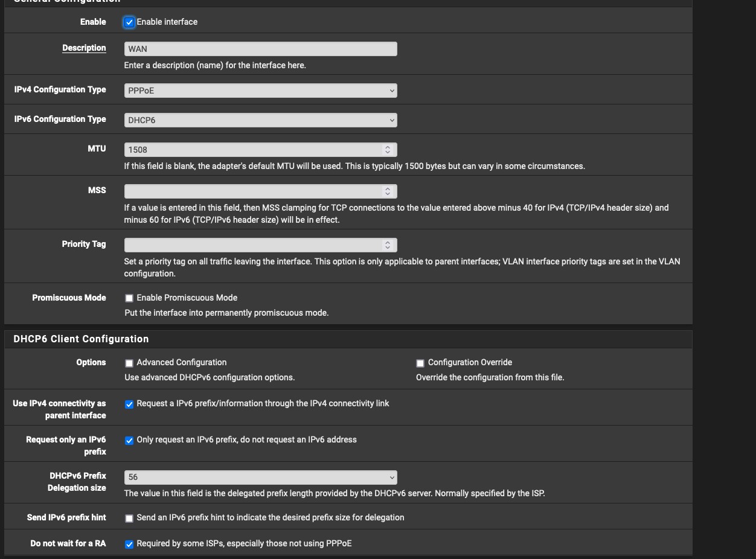Click the underlined Description label
756x559 pixels.
84,48
